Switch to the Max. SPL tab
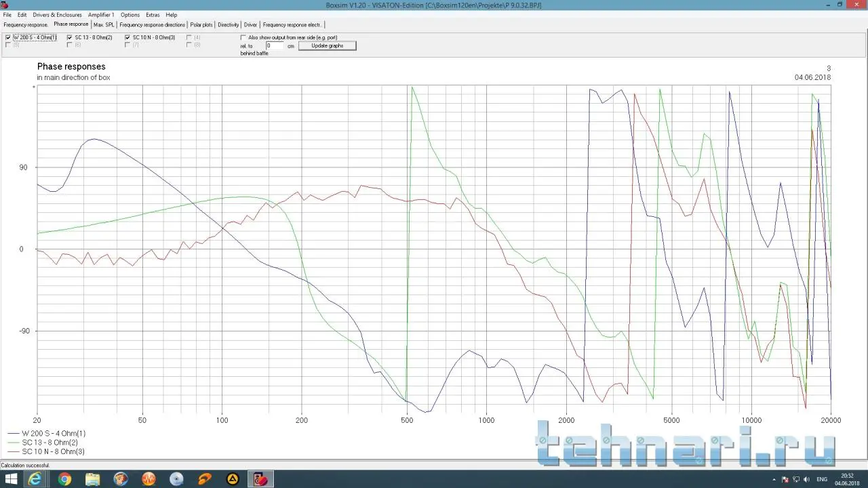This screenshot has height=488, width=868. pos(104,24)
